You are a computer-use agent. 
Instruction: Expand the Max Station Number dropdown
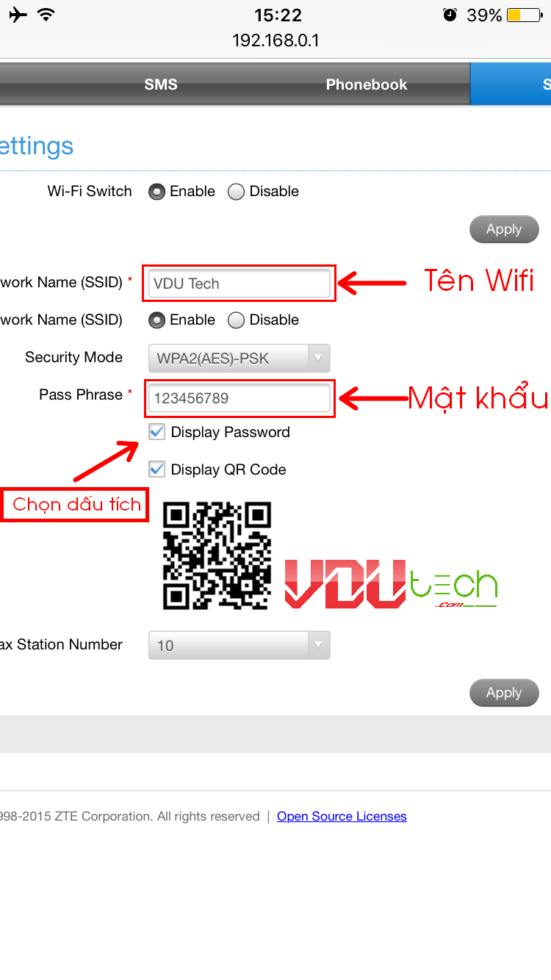point(239,645)
